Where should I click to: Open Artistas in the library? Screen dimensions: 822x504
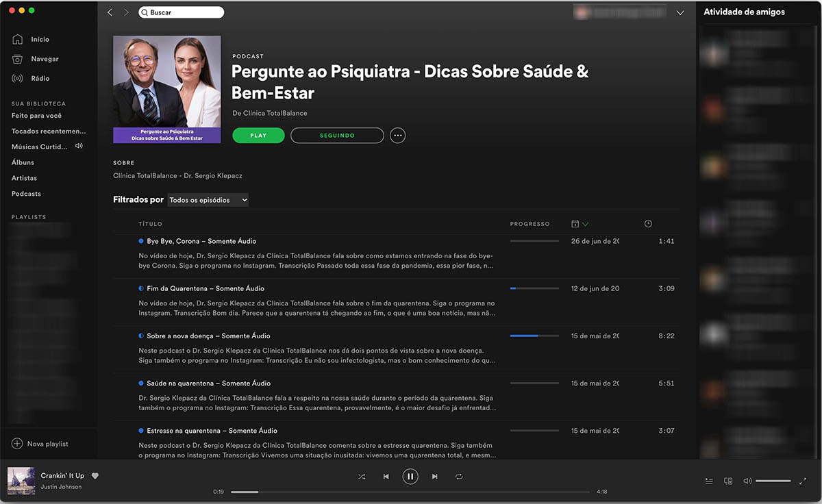[x=24, y=178]
